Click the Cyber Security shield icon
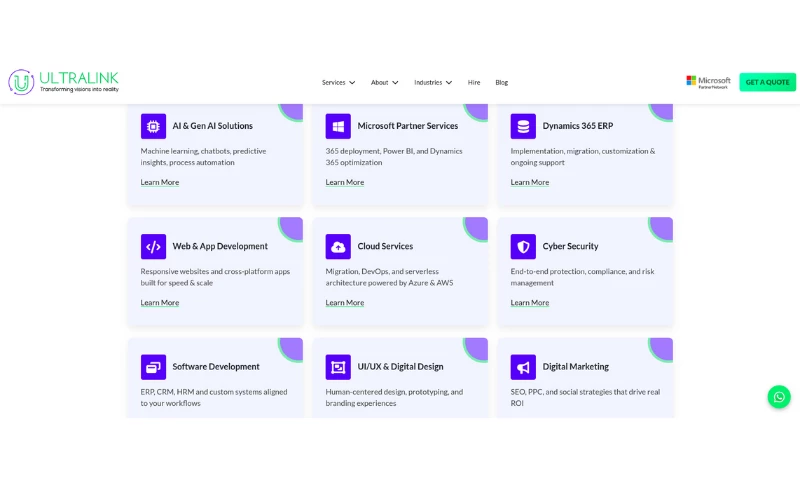Viewport: 800px width, 480px height. point(523,246)
